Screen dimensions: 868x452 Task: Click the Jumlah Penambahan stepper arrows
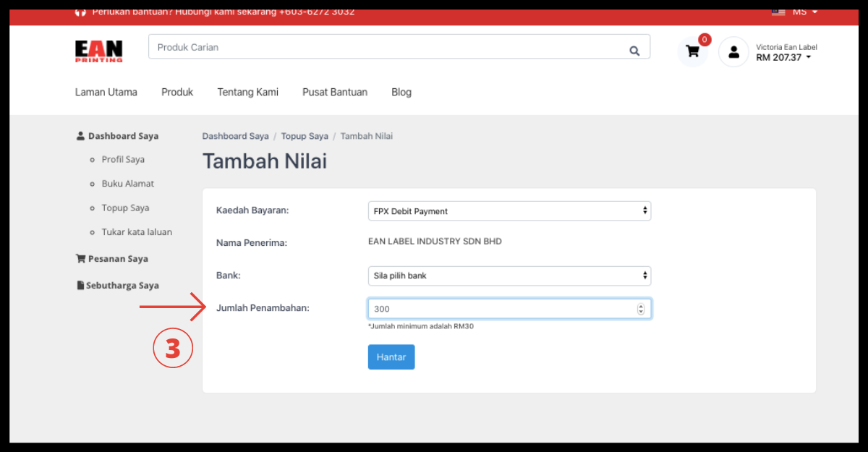coord(640,309)
